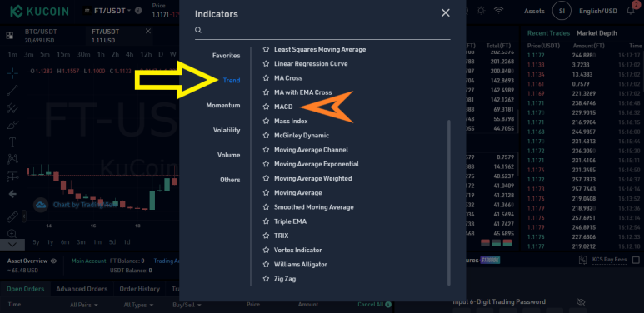The width and height of the screenshot is (644, 313).
Task: Open the SI account avatar
Action: pos(562,11)
